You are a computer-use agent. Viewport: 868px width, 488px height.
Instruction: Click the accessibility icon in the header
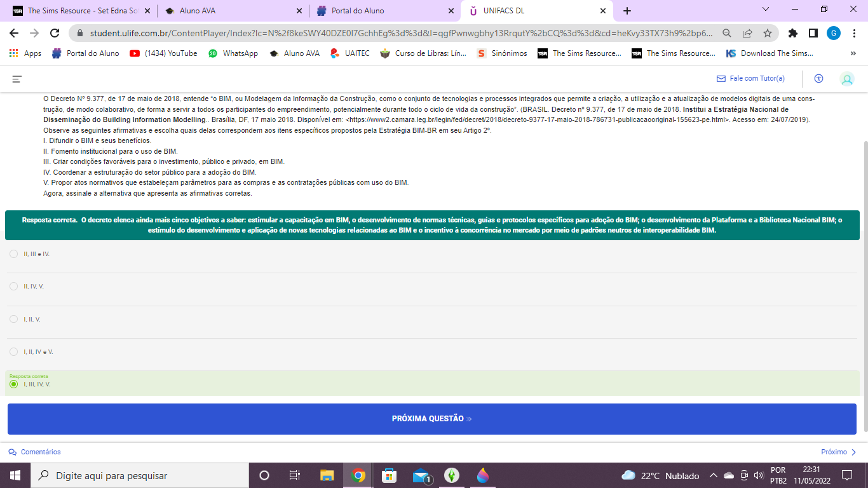(818, 79)
